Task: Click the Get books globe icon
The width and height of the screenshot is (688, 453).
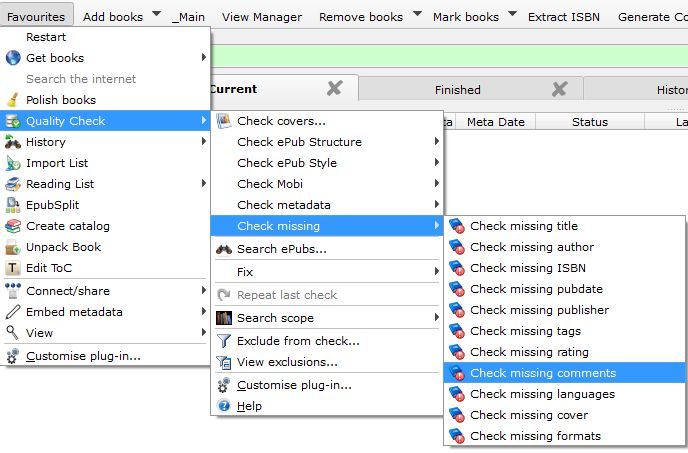Action: click(x=13, y=58)
